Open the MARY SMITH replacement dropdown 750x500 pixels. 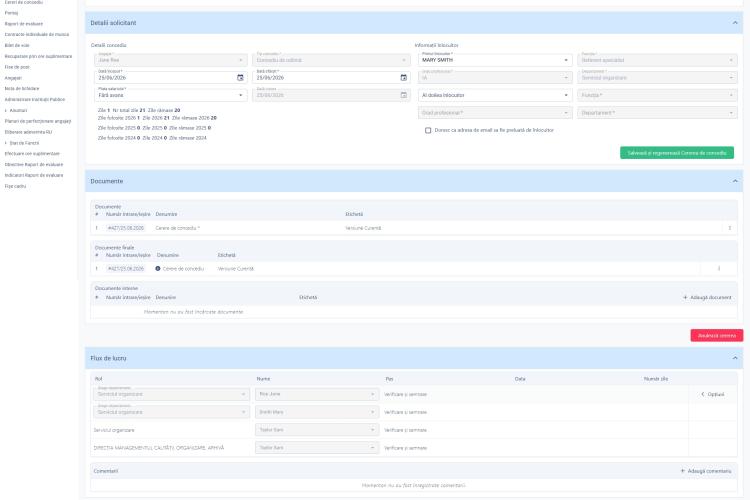[495, 60]
